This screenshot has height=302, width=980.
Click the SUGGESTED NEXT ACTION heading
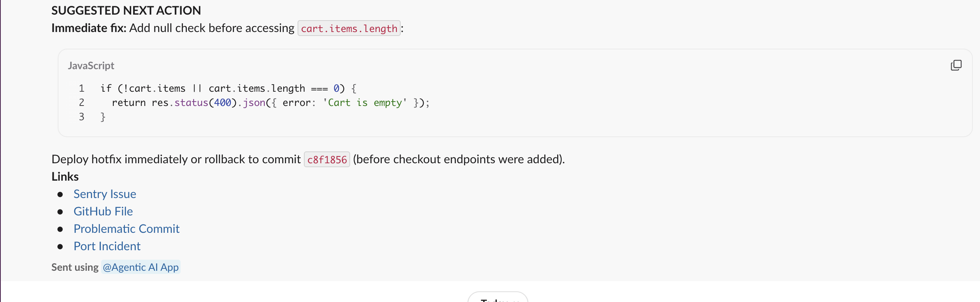tap(126, 10)
